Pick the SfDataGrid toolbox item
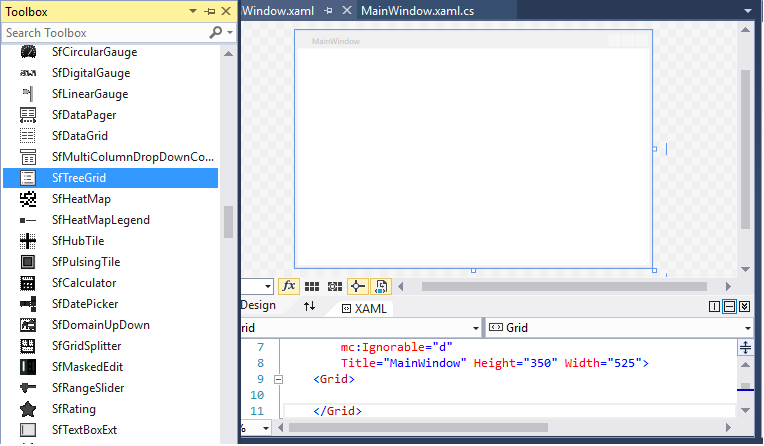 tap(79, 136)
